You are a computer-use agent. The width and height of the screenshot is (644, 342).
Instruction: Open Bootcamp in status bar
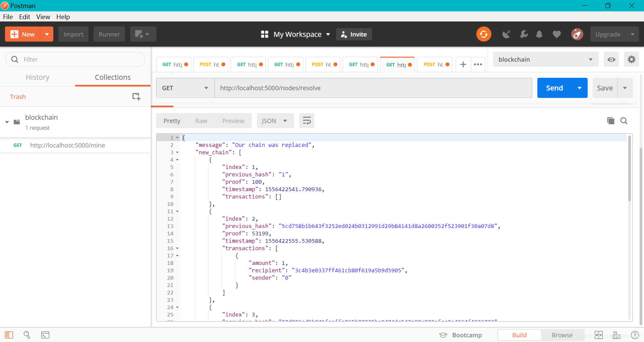click(x=461, y=335)
